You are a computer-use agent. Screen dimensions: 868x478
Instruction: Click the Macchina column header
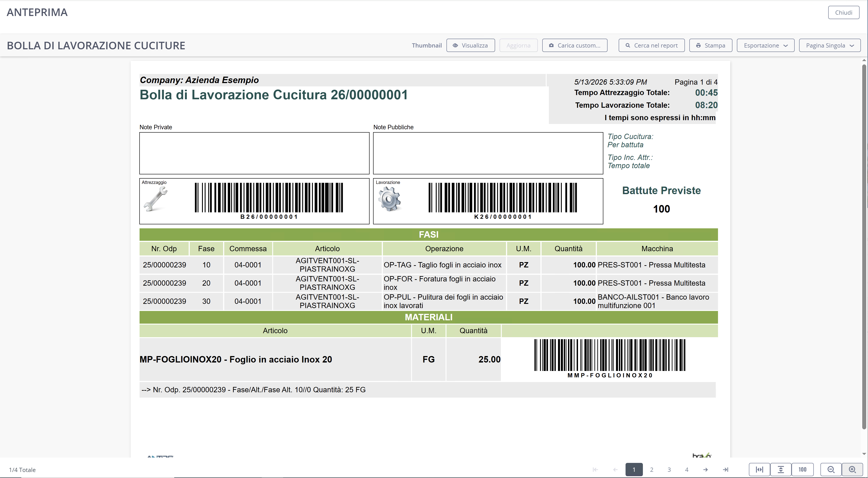(x=657, y=249)
